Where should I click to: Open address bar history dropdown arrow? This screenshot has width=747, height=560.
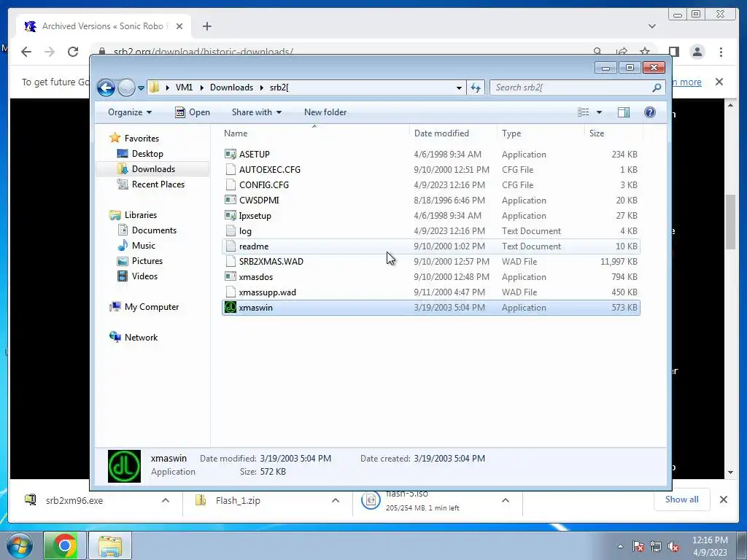coord(459,87)
